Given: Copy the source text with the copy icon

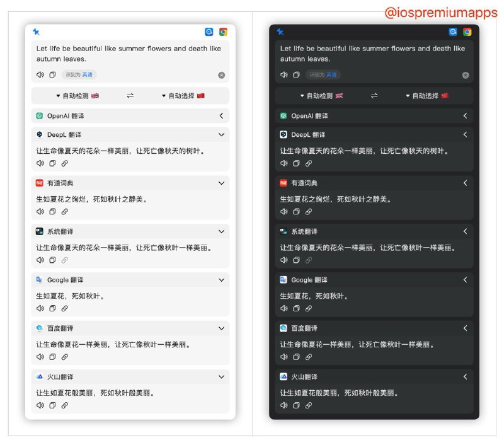Looking at the screenshot, I should coord(52,75).
